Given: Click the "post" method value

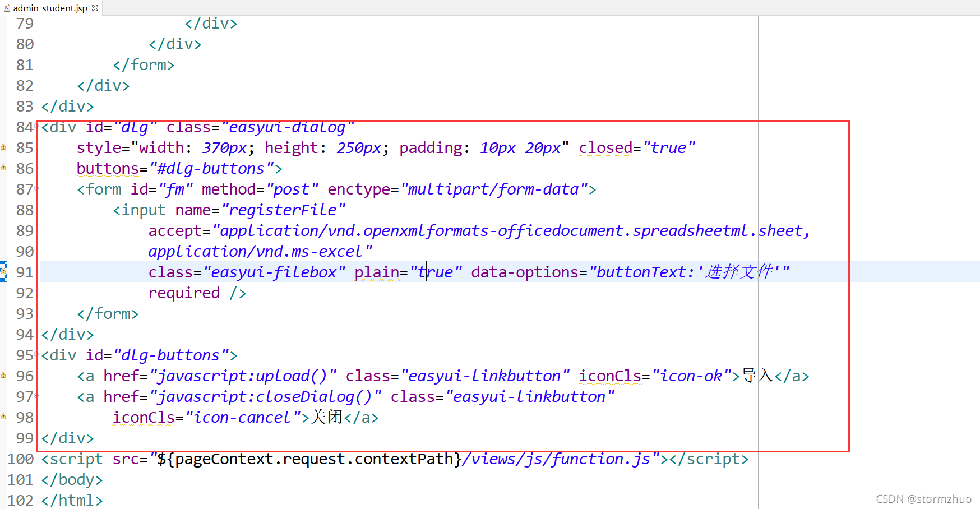Looking at the screenshot, I should (x=292, y=189).
